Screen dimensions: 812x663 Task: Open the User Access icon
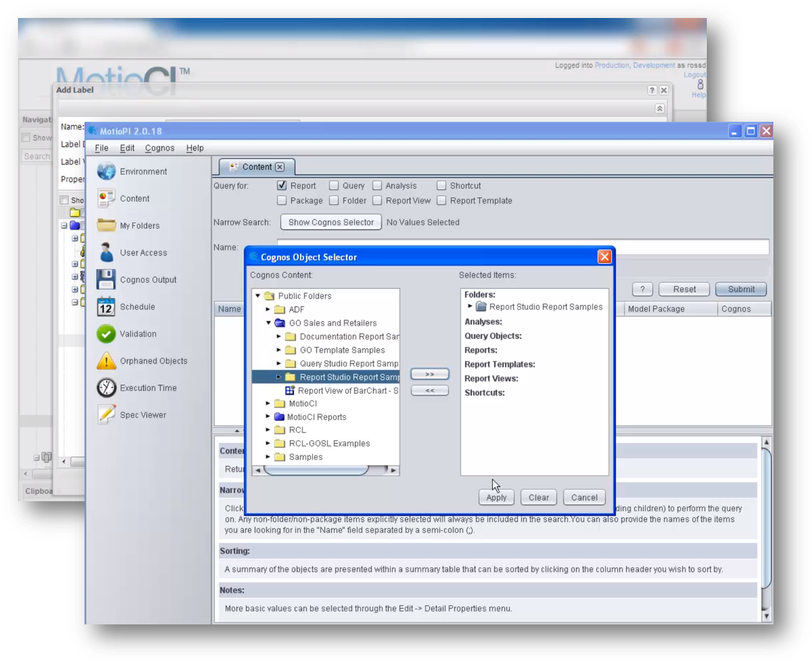coord(106,252)
